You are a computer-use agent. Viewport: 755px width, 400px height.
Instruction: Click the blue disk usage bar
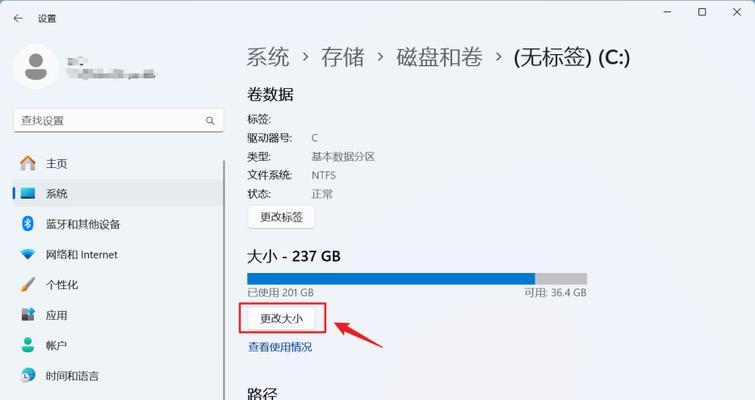(x=391, y=279)
